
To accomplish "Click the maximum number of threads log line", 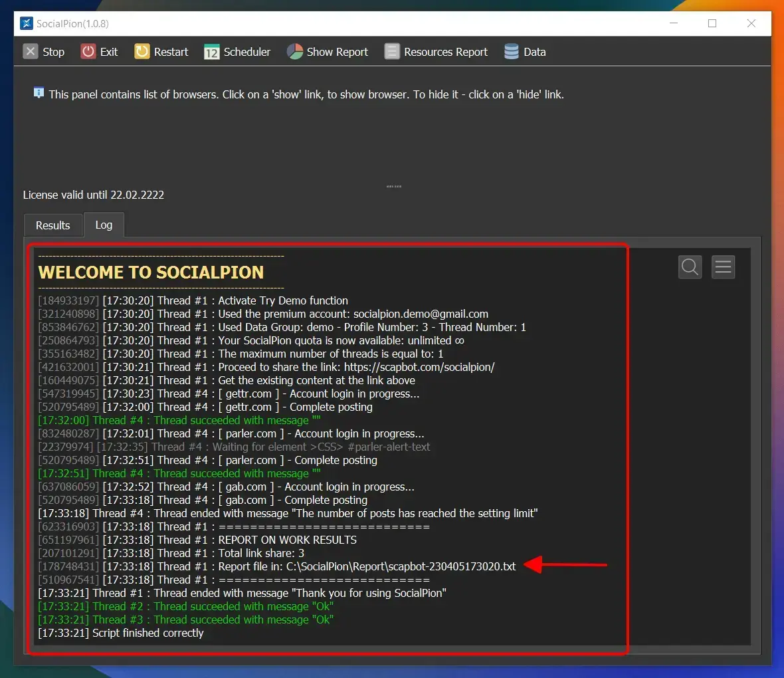I will coord(241,354).
